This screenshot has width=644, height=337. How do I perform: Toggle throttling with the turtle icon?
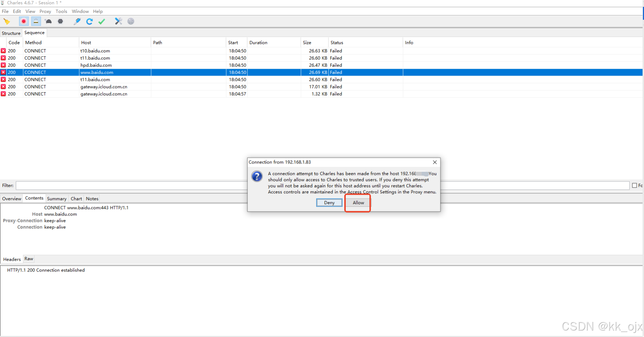point(48,22)
